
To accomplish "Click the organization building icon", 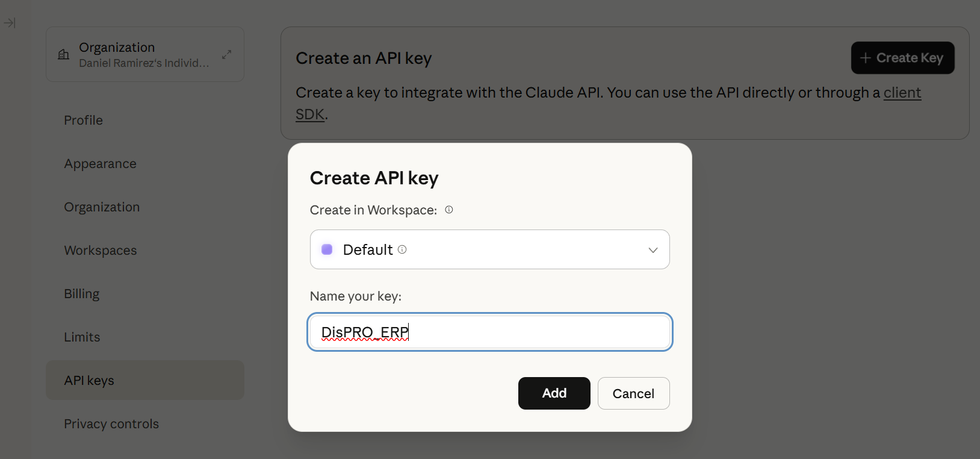I will [64, 55].
